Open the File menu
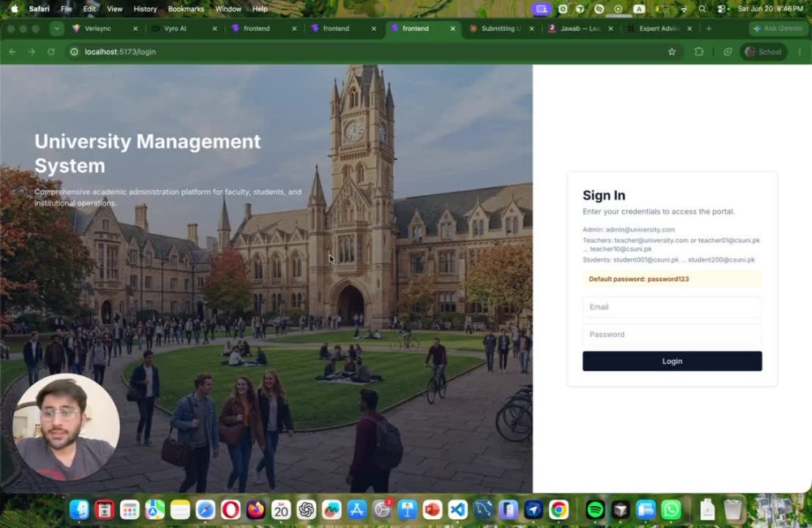Viewport: 812px width, 528px height. click(x=67, y=9)
